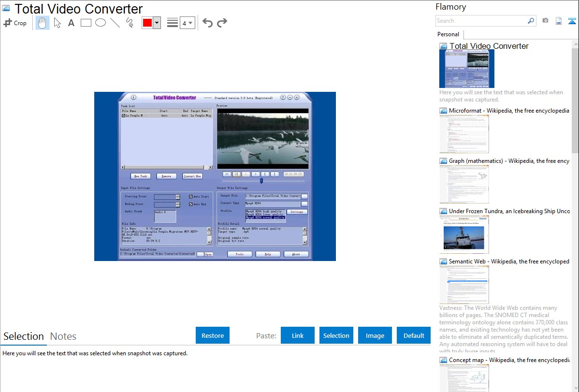Switch to the Notes tab
The height and width of the screenshot is (392, 579).
(63, 336)
